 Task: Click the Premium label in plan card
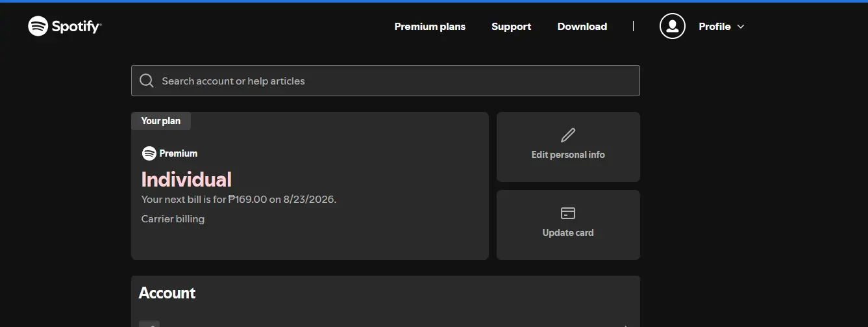coord(179,153)
